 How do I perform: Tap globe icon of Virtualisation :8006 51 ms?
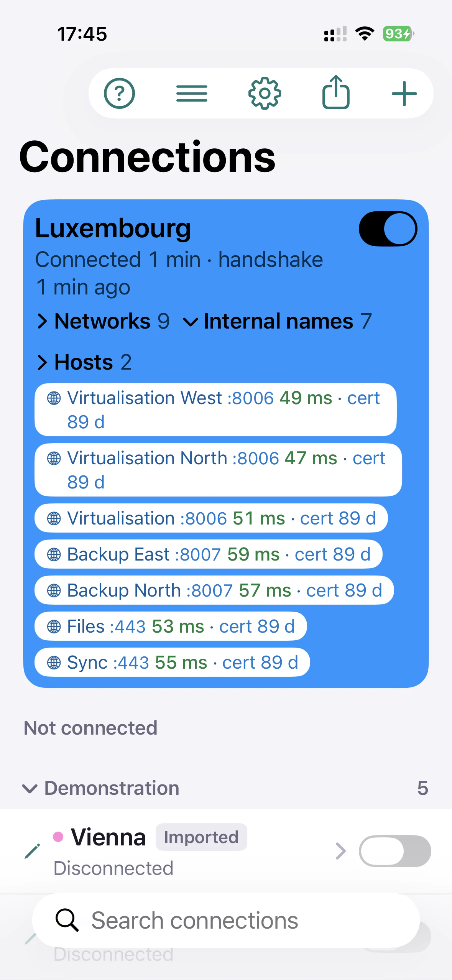(x=54, y=518)
